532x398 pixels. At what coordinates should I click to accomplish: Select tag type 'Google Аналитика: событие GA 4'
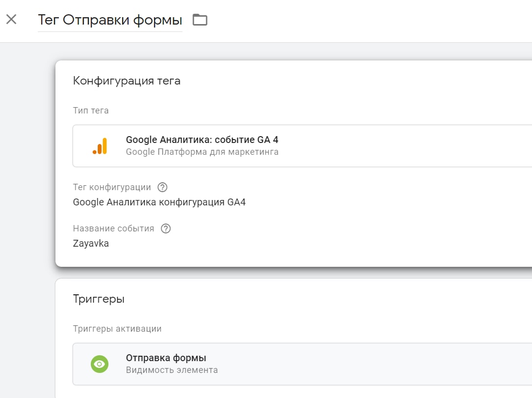click(x=202, y=140)
